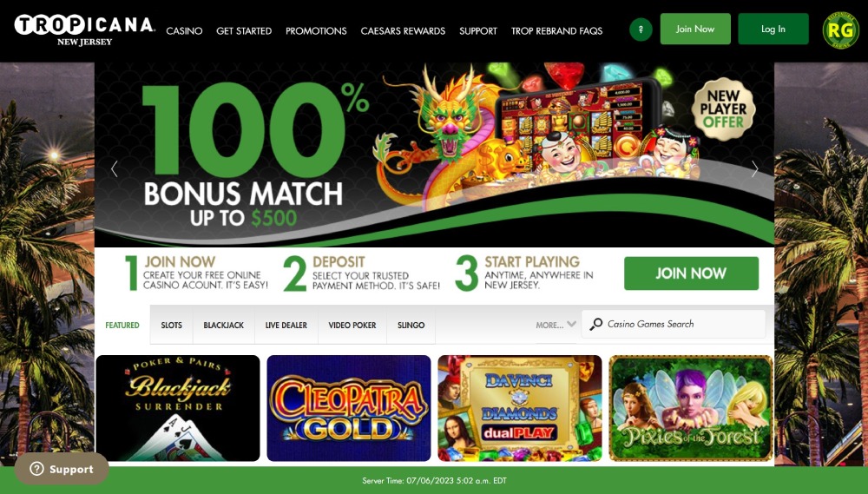This screenshot has height=494, width=868.
Task: Focus the Casino Games Search field
Action: pos(674,324)
